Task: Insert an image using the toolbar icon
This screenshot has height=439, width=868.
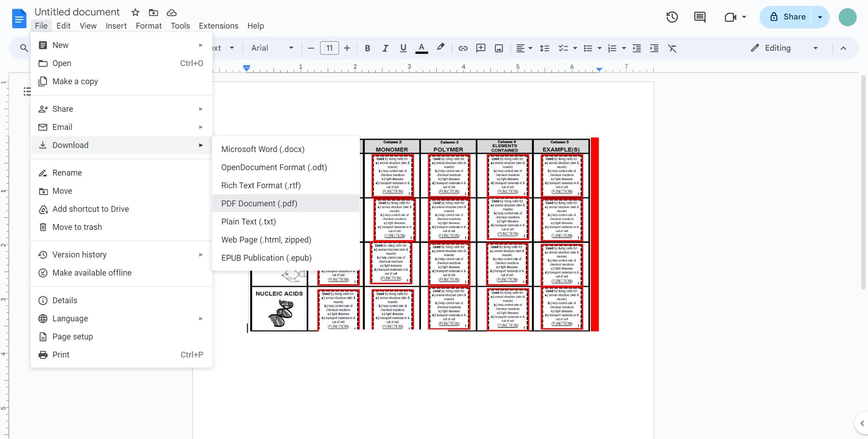Action: click(499, 48)
